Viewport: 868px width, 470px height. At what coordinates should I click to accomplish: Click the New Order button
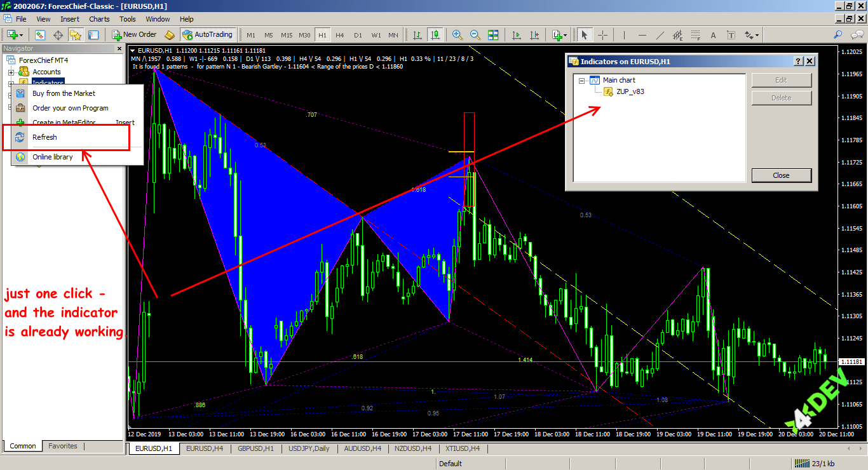point(134,35)
